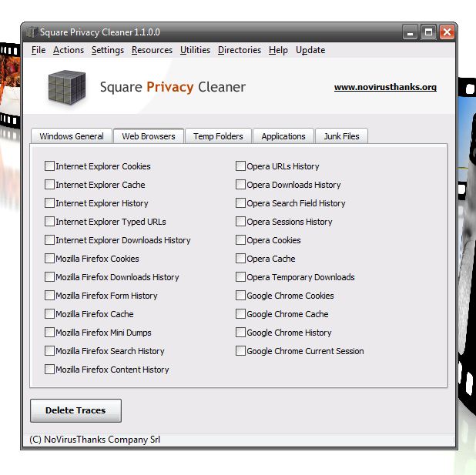Select the Web Browsers tab
The image size is (476, 475).
[x=149, y=136]
